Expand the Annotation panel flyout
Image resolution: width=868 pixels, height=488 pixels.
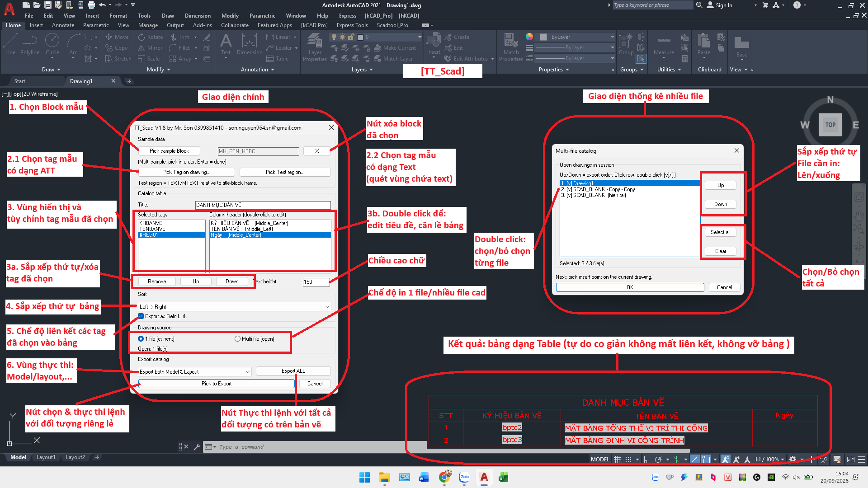coord(258,70)
